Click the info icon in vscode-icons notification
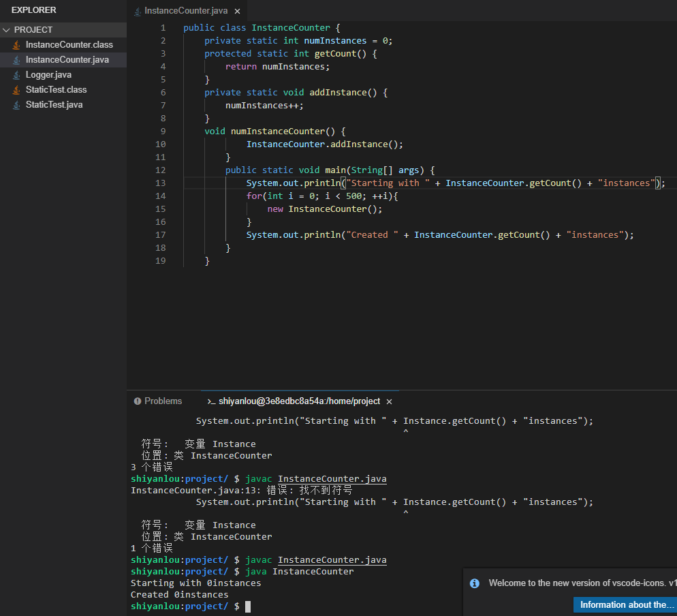 point(475,583)
